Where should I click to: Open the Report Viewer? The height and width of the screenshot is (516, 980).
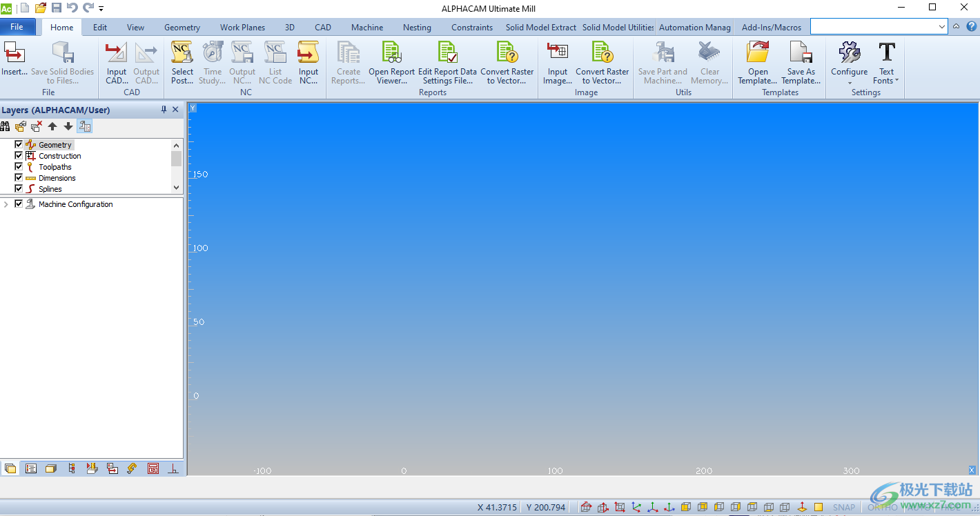pos(392,63)
